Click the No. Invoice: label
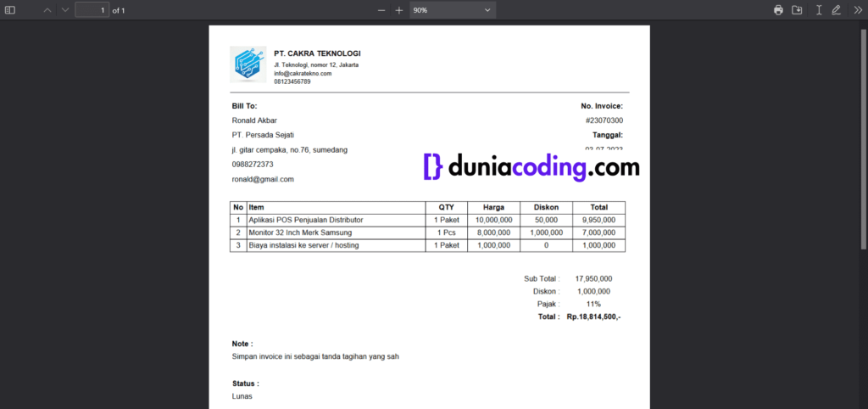868x409 pixels. 602,106
